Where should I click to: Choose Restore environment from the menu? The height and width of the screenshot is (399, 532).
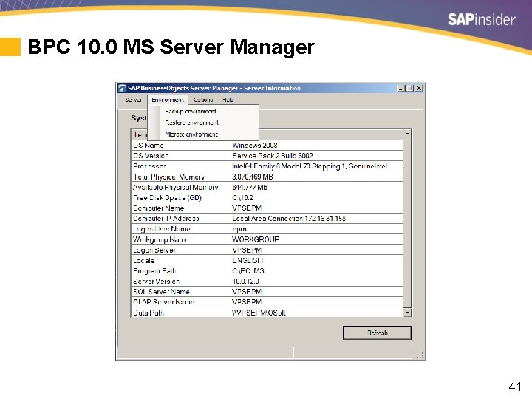pyautogui.click(x=191, y=123)
